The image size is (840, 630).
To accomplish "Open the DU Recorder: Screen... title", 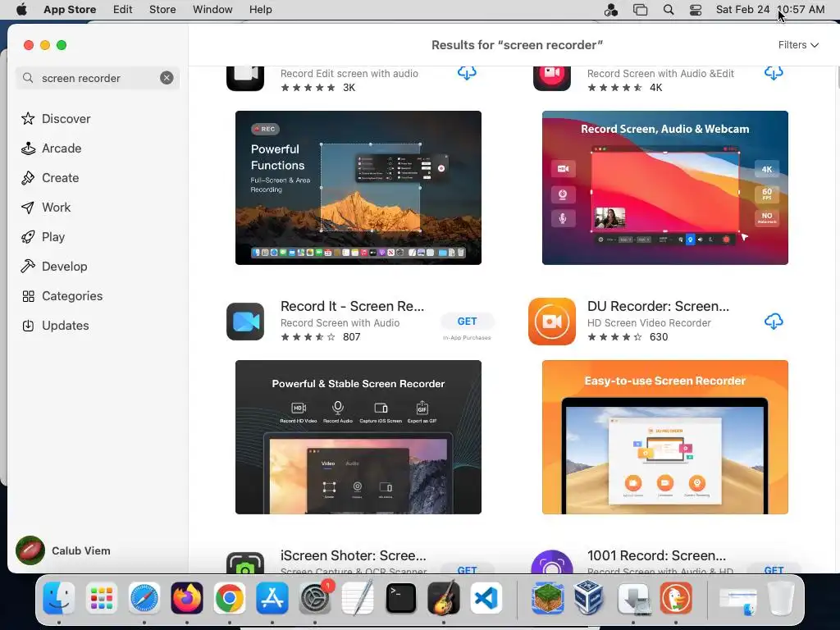I will click(x=658, y=306).
